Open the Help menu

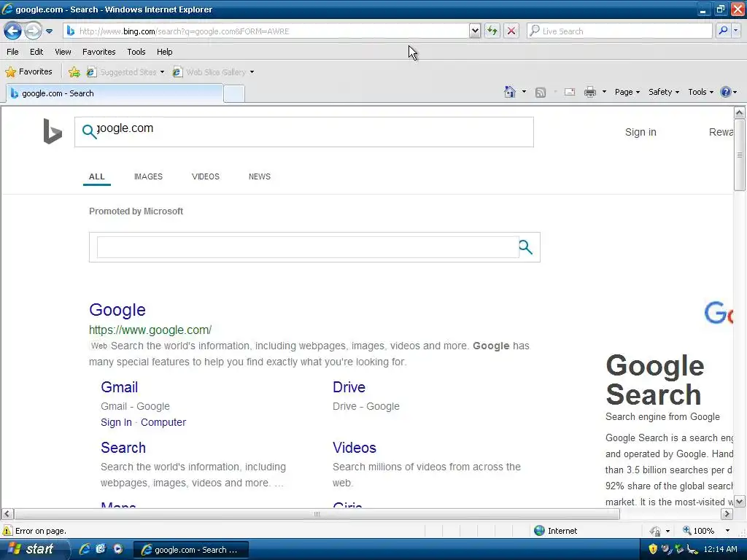pos(164,52)
